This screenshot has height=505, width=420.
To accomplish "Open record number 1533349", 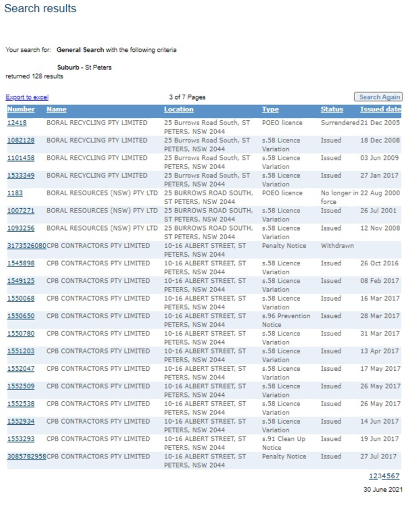I will 21,175.
